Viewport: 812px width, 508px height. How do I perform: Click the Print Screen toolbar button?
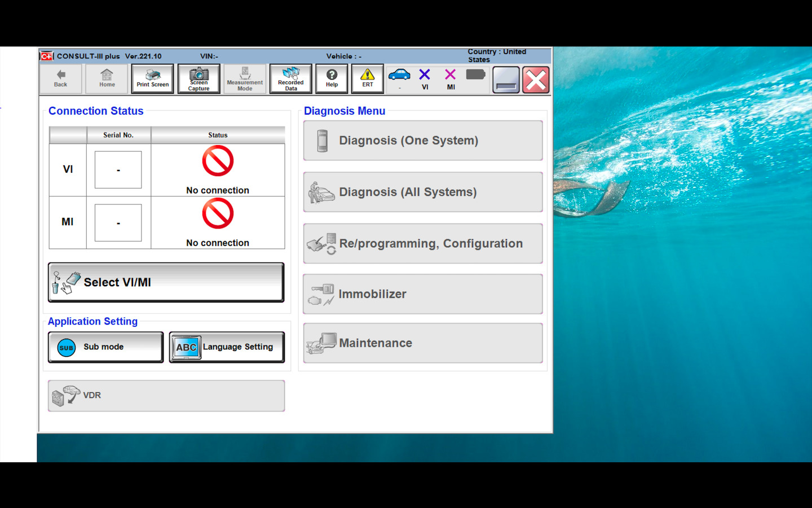pyautogui.click(x=152, y=78)
